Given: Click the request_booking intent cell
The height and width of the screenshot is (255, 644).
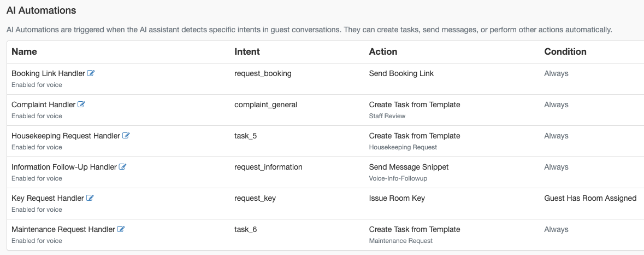Looking at the screenshot, I should (263, 73).
